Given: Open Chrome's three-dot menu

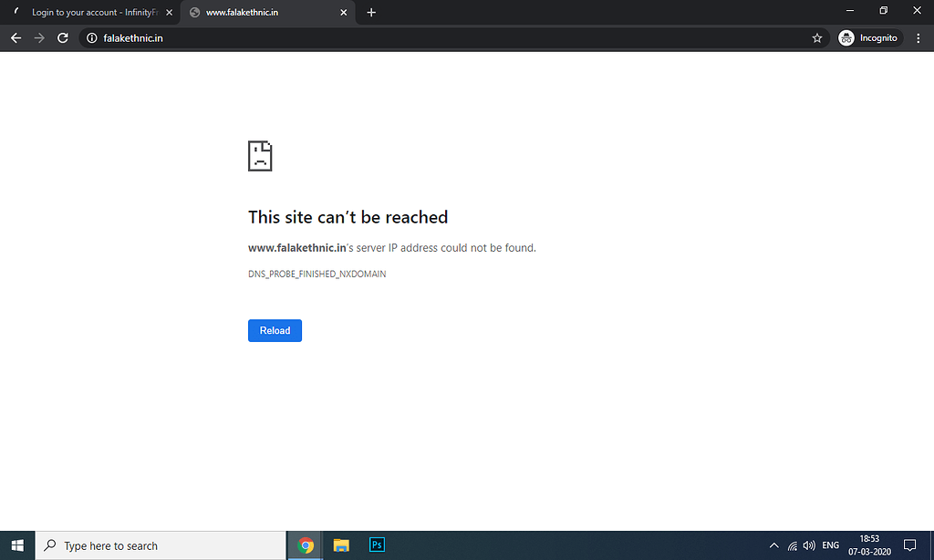Looking at the screenshot, I should [x=918, y=37].
